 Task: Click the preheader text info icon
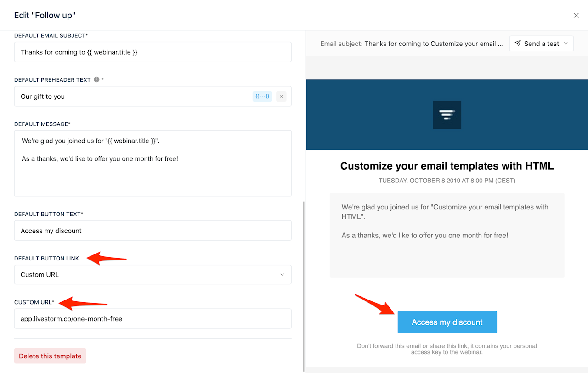pos(96,79)
